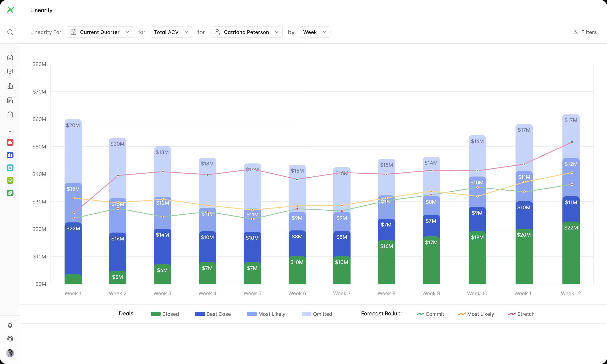607x364 pixels.
Task: Open the bar chart sidebar icon
Action: (x=10, y=86)
